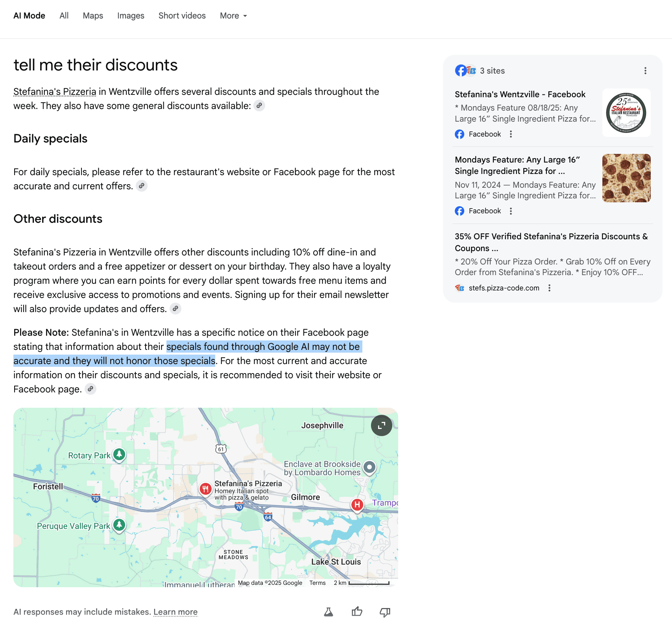Screen dimensions: 672x636
Task: Click the Rotary Park pin on map
Action: (x=119, y=455)
